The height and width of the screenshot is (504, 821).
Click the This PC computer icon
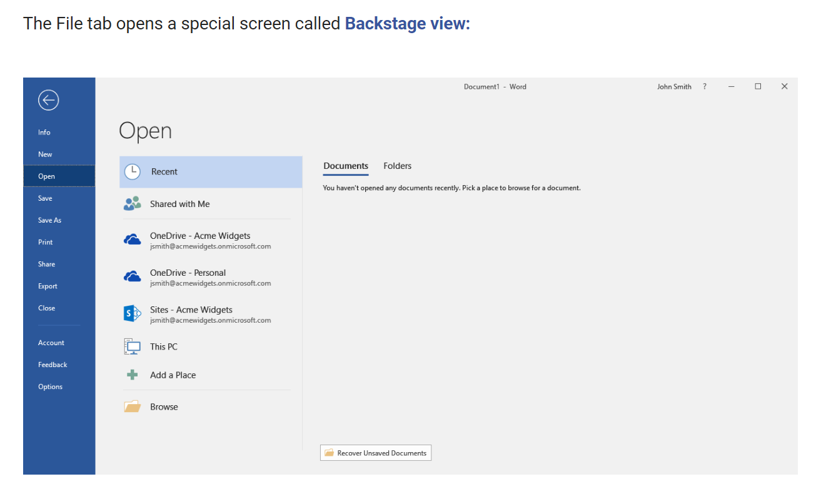pos(133,347)
